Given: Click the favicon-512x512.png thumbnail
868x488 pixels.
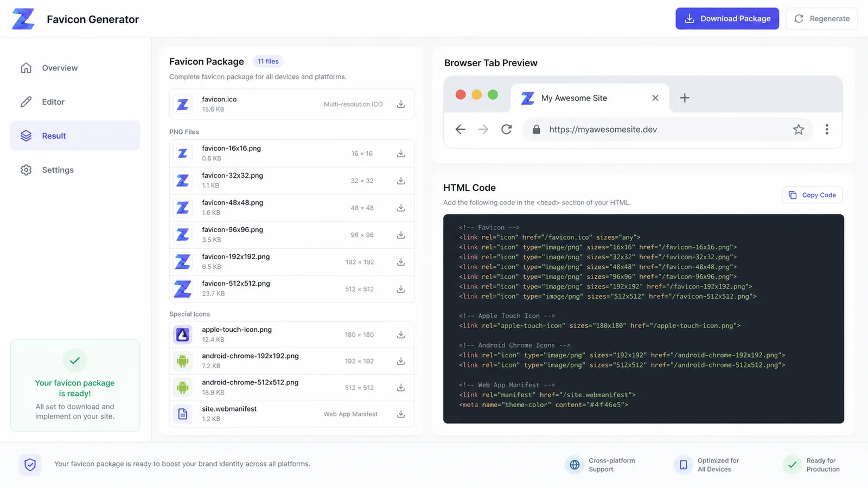Looking at the screenshot, I should click(x=183, y=289).
